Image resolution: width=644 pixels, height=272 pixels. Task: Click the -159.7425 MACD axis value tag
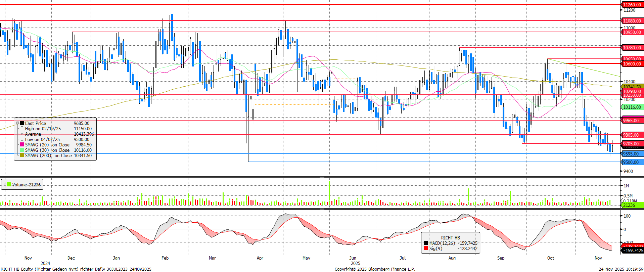click(633, 251)
